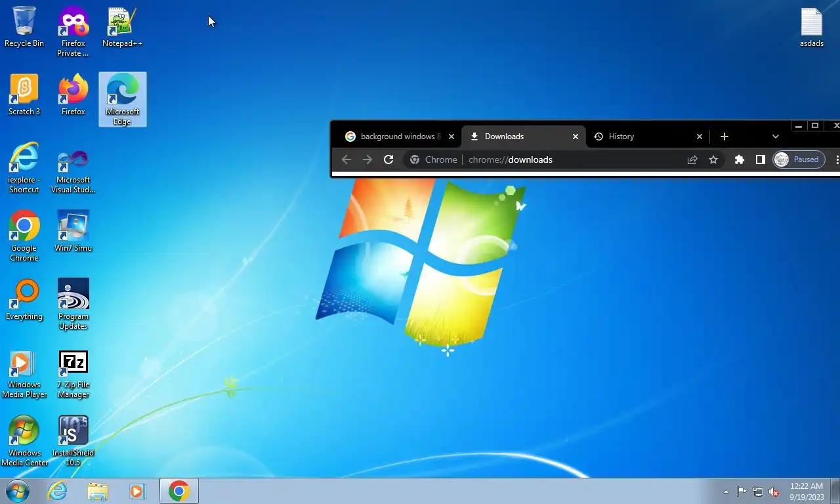Open the Recycle Bin desktop icon
Image resolution: width=840 pixels, height=504 pixels.
click(x=24, y=27)
